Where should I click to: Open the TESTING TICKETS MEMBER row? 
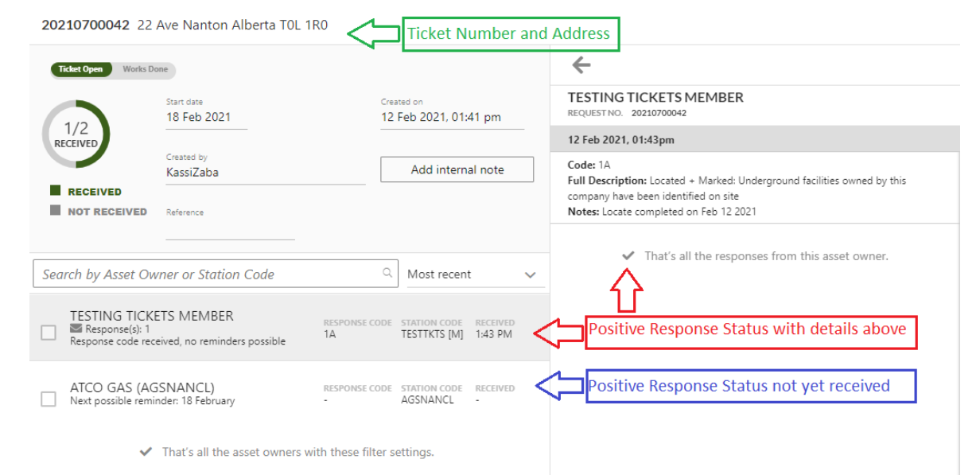289,327
